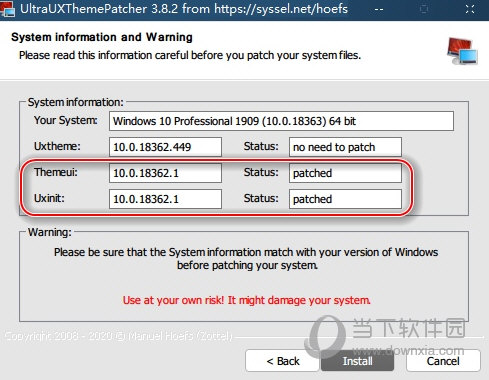Select the Your System field value
Image resolution: width=489 pixels, height=380 pixels.
pyautogui.click(x=281, y=121)
